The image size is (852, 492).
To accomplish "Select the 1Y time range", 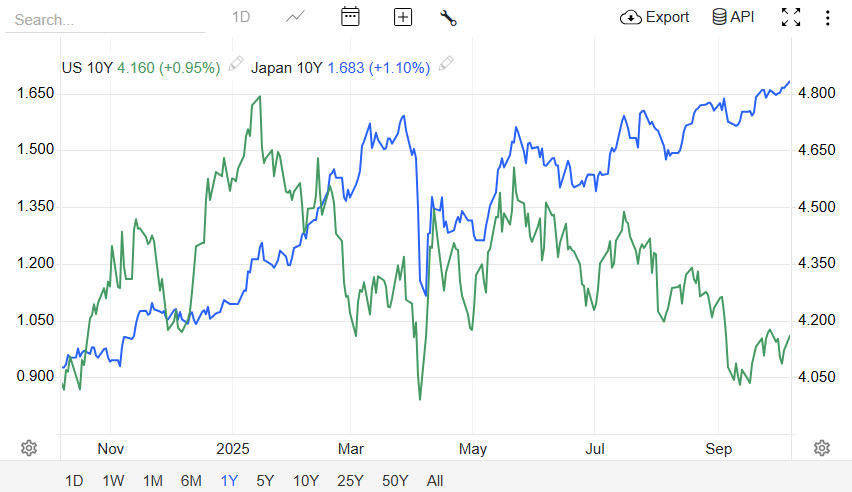I will [229, 480].
